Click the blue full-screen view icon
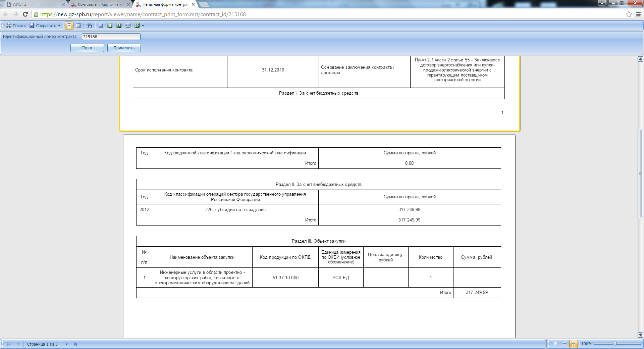Viewport: 644px width, 349px height. pyautogui.click(x=101, y=26)
